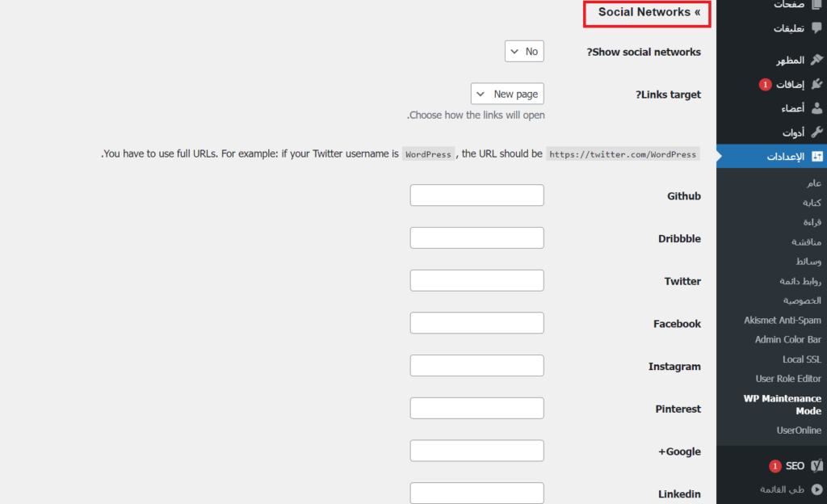Click the Appearance (المظهر) brush icon
The height and width of the screenshot is (504, 827).
tap(817, 60)
